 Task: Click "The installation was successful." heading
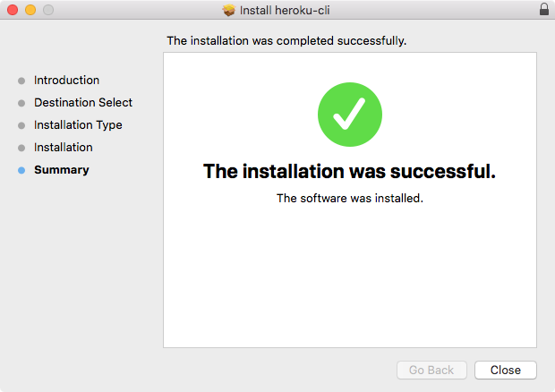[x=349, y=171]
